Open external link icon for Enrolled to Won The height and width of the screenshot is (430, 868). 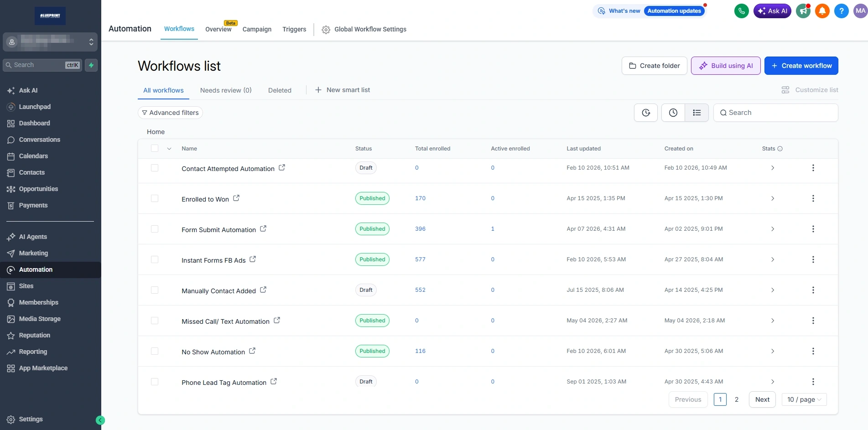click(236, 198)
